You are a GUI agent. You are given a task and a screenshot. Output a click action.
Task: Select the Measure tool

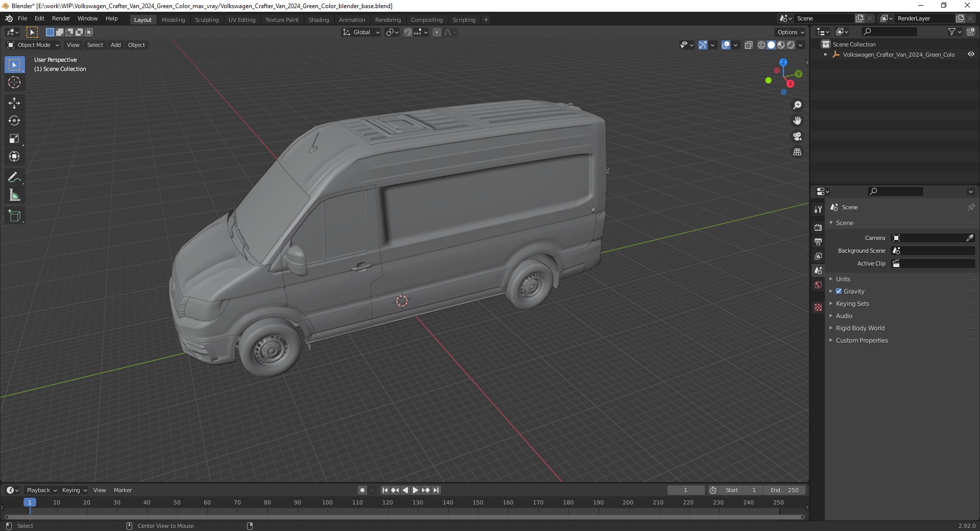[x=14, y=196]
